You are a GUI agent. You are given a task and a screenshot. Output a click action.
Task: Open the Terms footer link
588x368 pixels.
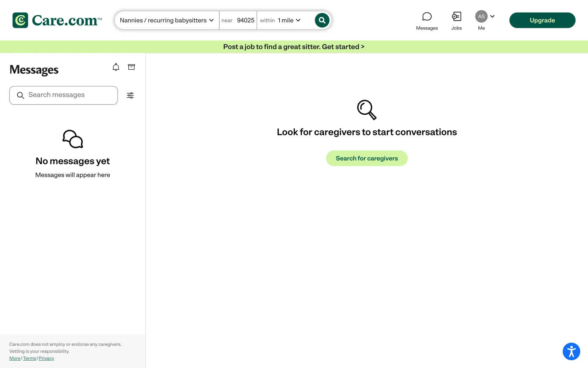(x=29, y=358)
